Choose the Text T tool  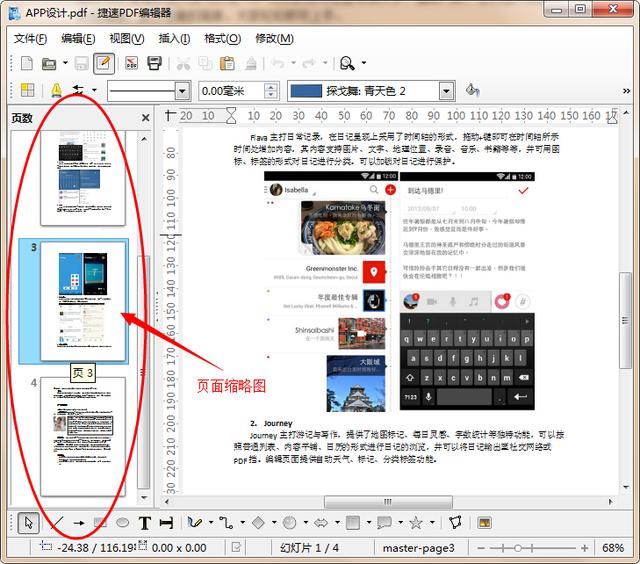point(144,523)
